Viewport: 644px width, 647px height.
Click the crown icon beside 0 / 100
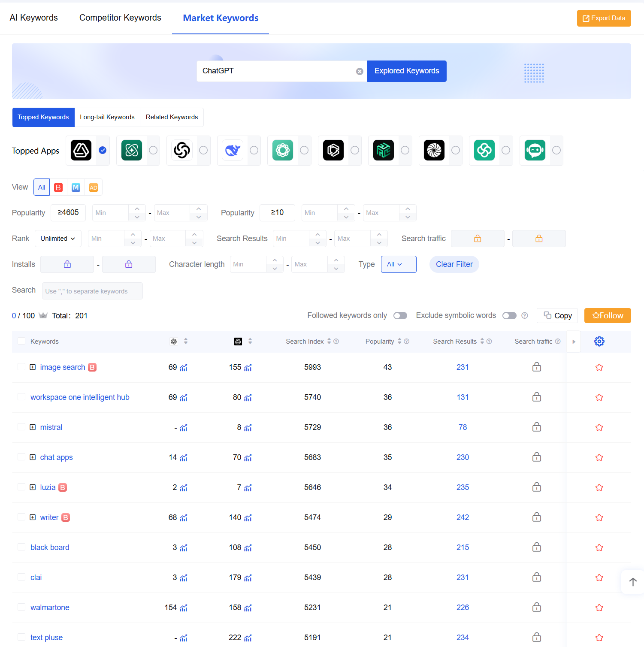pyautogui.click(x=43, y=315)
